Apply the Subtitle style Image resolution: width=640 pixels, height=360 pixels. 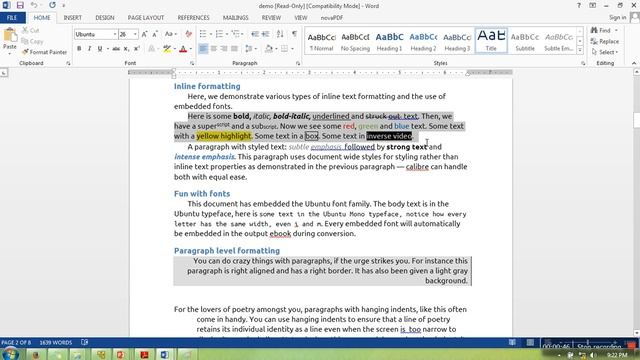coord(525,41)
